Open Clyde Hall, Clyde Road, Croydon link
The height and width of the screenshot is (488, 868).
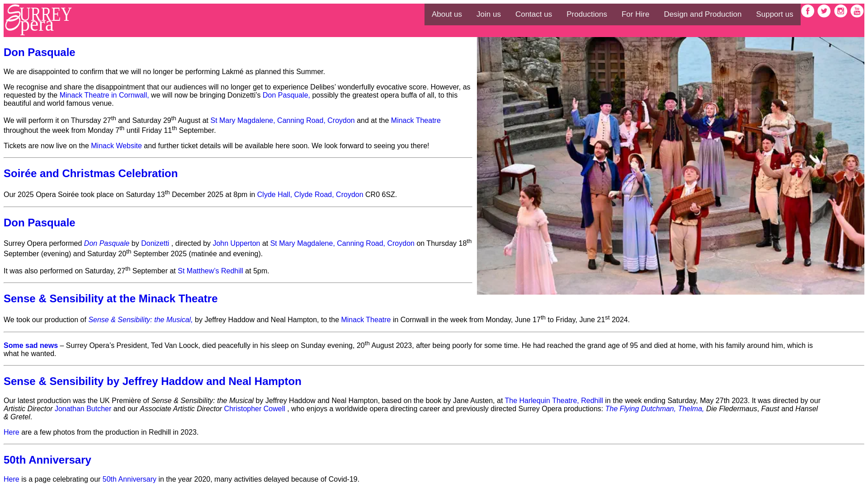tap(310, 195)
